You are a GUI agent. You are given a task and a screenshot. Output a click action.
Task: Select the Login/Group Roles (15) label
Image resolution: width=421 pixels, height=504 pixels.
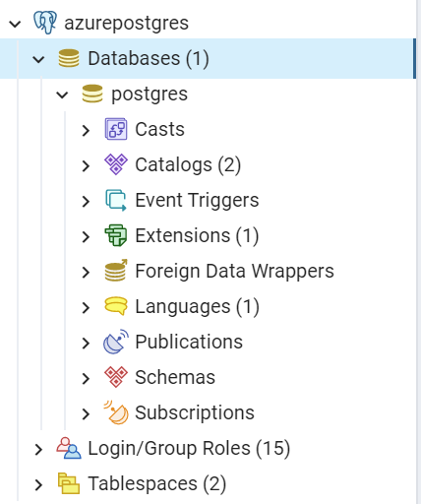[189, 448]
